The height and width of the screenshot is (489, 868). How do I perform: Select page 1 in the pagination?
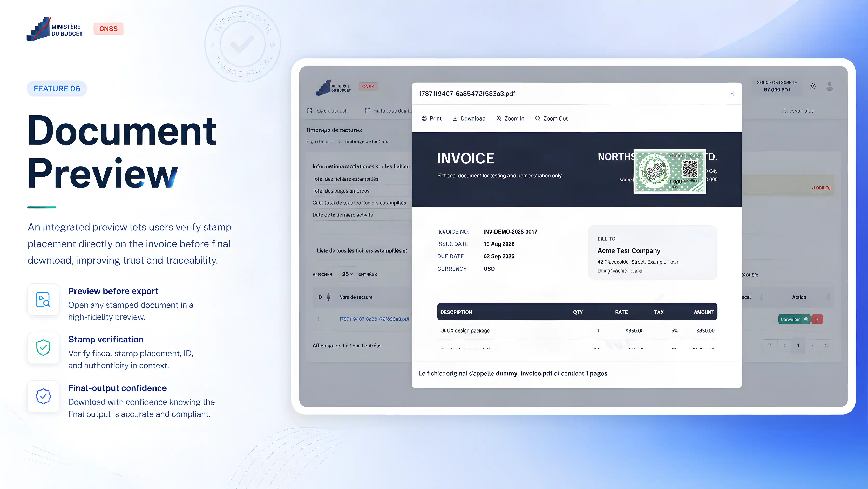tap(798, 345)
